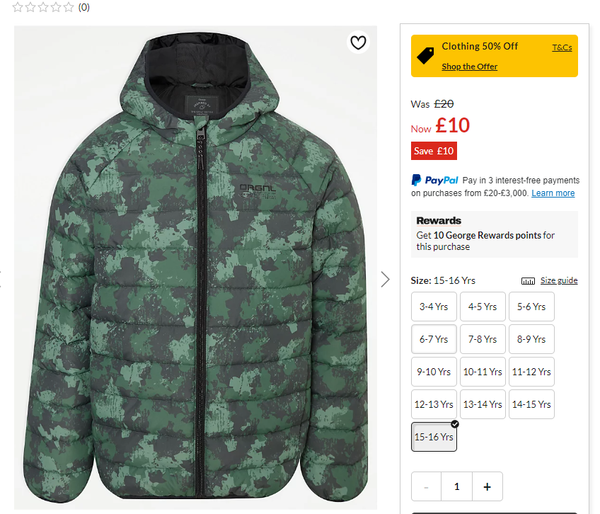Click the size guide ruler icon
The width and height of the screenshot is (600, 514).
tap(528, 281)
